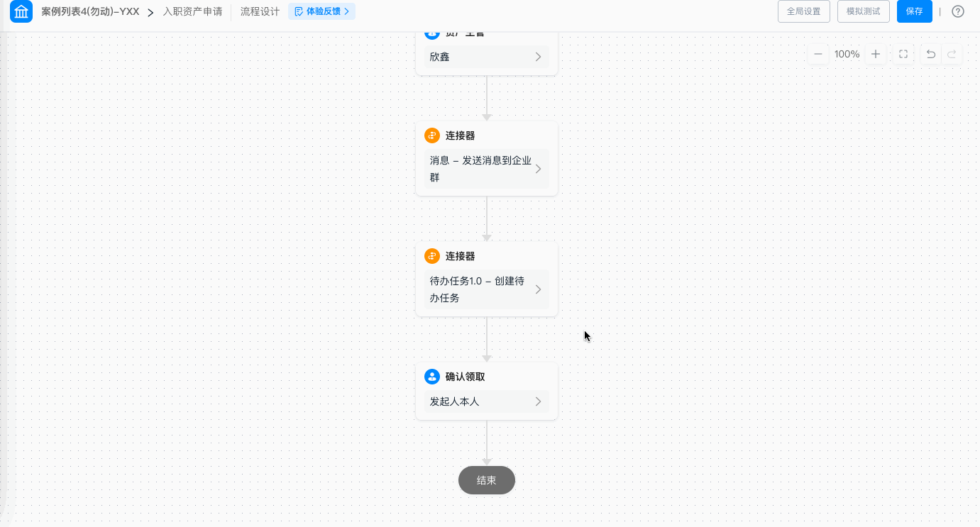Image resolution: width=980 pixels, height=527 pixels.
Task: Expand the 欣鑫 approver row chevron
Action: click(538, 57)
